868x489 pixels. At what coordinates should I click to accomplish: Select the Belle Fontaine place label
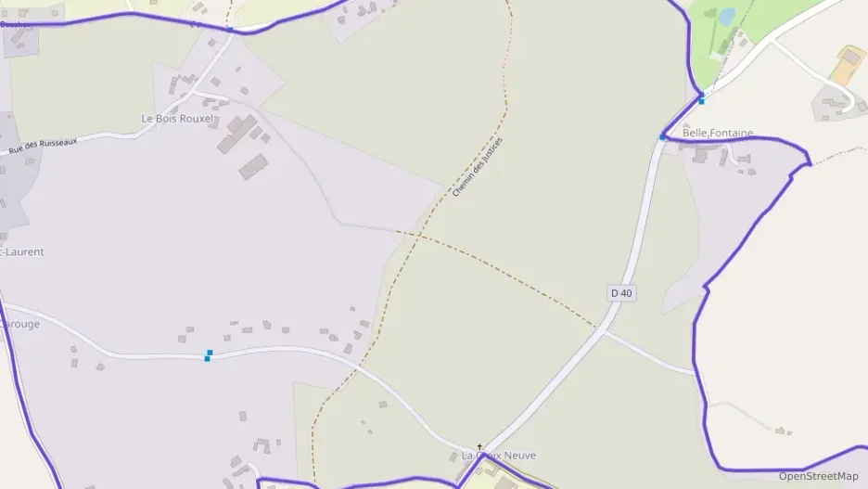point(718,133)
